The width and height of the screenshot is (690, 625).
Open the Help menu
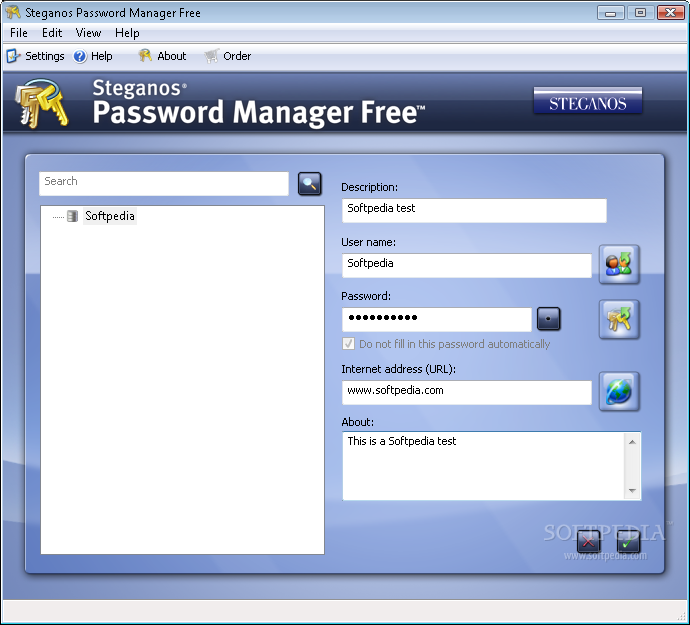pos(127,33)
